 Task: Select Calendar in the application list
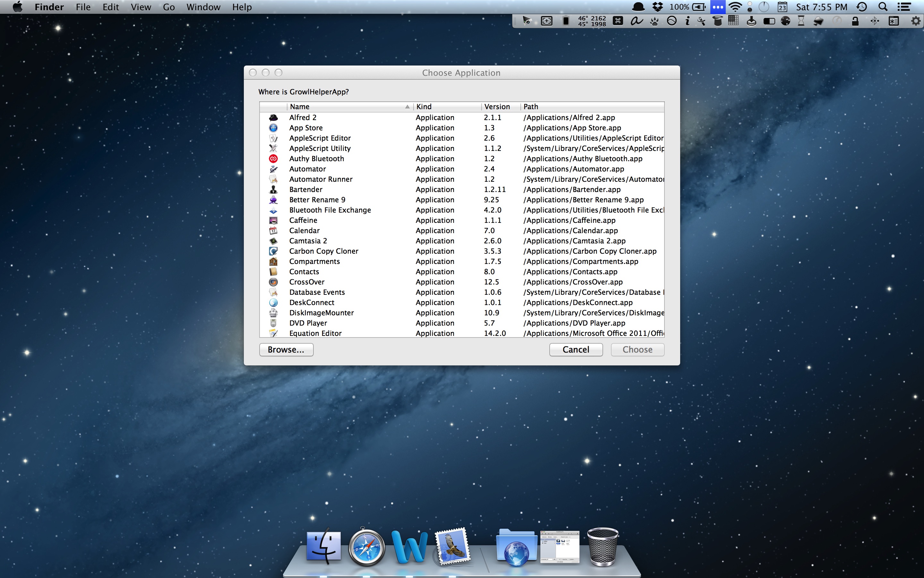pos(462,231)
